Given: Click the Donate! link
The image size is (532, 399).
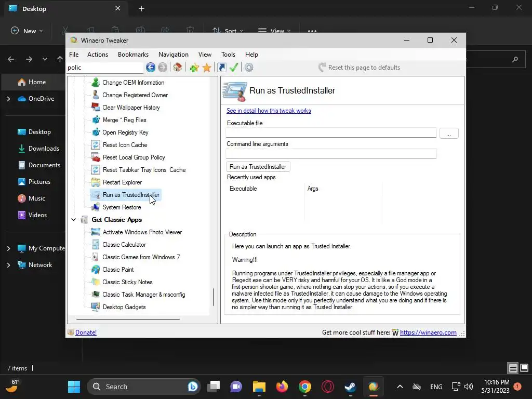Looking at the screenshot, I should coord(86,332).
